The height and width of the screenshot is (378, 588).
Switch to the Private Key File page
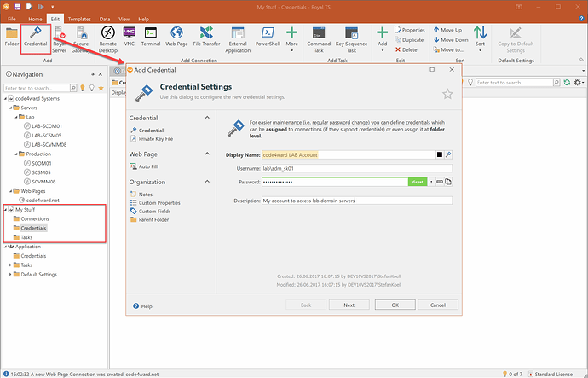pyautogui.click(x=156, y=137)
